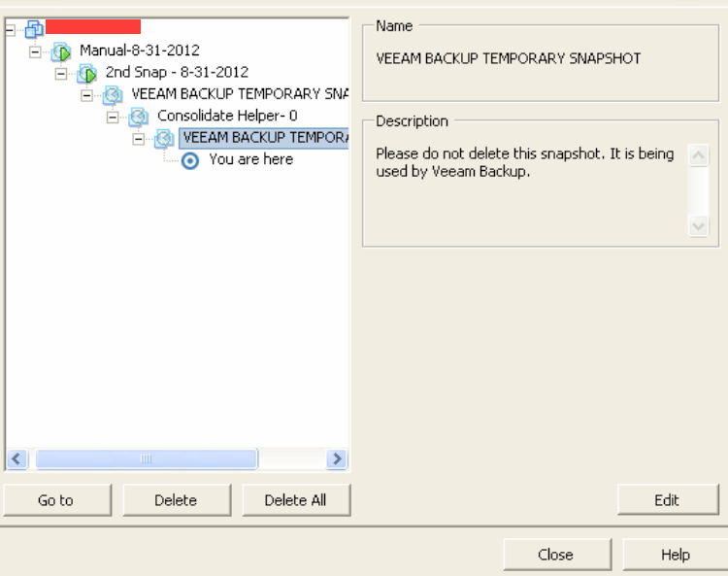The height and width of the screenshot is (576, 728).
Task: Collapse the Manual-8-31-2012 tree node
Action: 35,51
